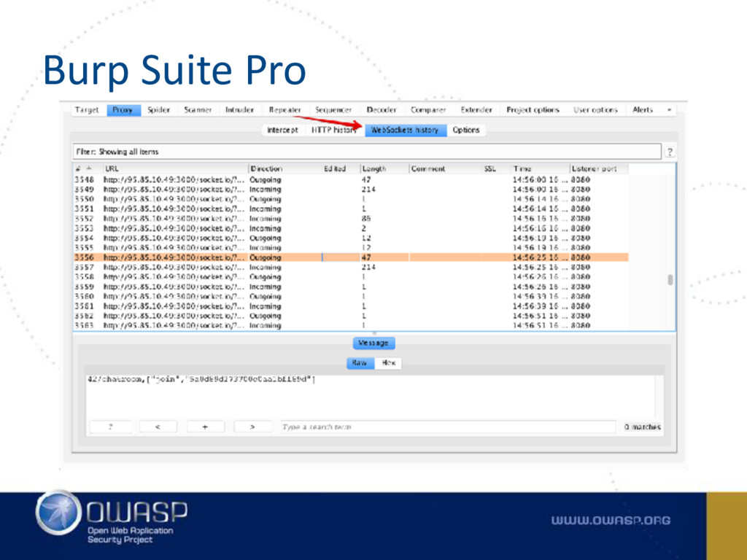Sort by the Comment column header
747x560 pixels.
446,168
